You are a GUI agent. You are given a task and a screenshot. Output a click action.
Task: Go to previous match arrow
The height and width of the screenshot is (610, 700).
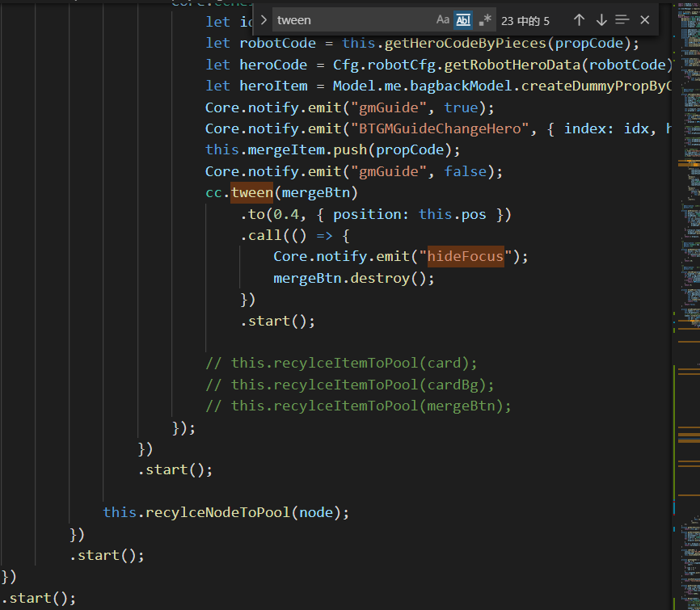coord(579,20)
